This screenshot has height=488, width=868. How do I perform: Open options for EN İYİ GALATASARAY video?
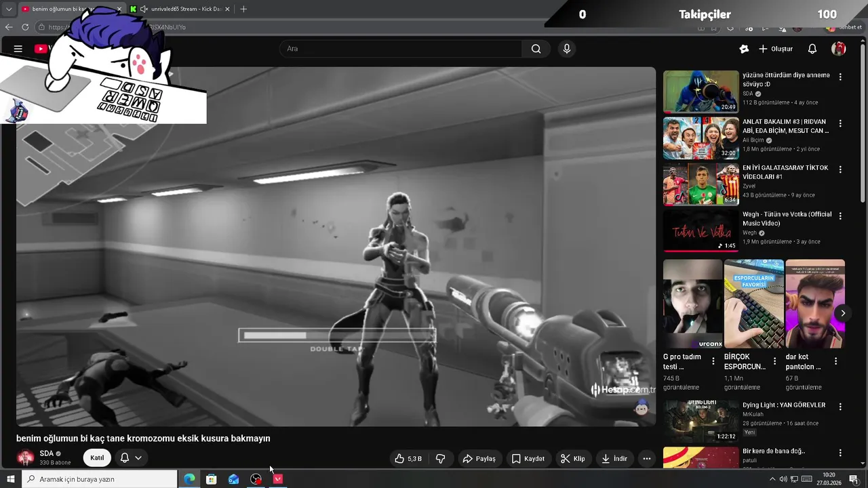[x=840, y=169]
